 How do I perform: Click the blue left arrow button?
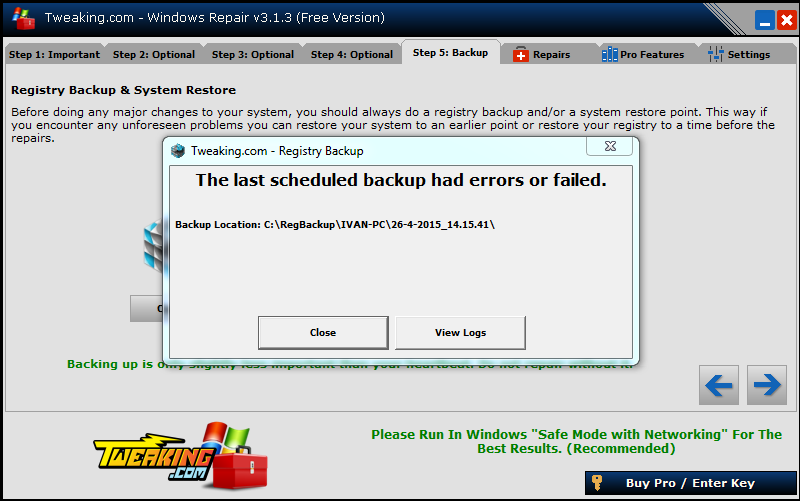[719, 385]
